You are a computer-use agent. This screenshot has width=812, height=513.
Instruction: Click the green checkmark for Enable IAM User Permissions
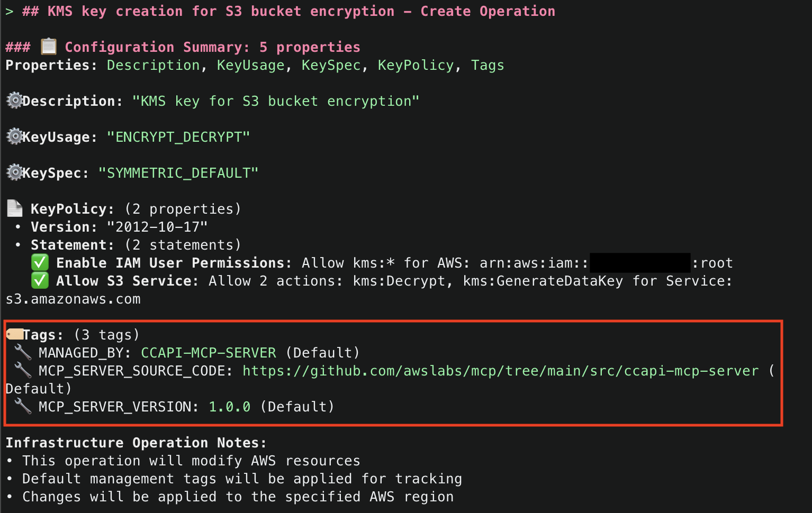pyautogui.click(x=40, y=262)
